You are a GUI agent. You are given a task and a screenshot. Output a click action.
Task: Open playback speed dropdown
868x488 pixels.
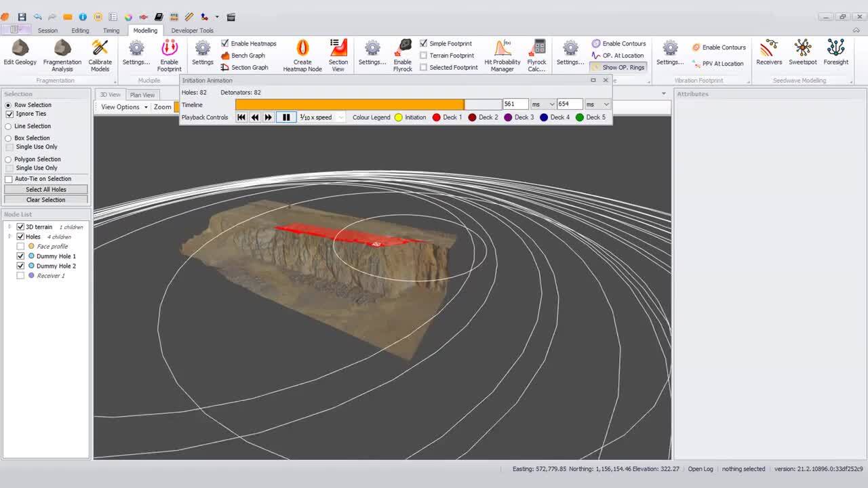(340, 117)
